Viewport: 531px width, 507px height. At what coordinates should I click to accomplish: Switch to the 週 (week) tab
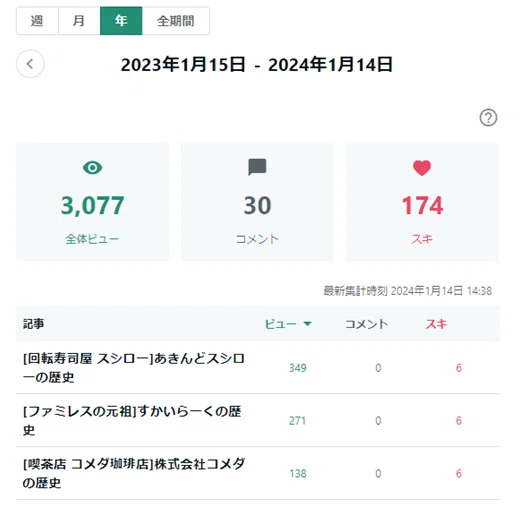37,21
